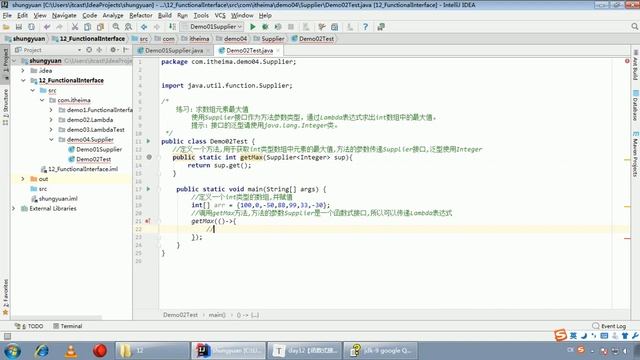The width and height of the screenshot is (640, 360).
Task: Toggle the Maven Projects side panel
Action: (635, 154)
